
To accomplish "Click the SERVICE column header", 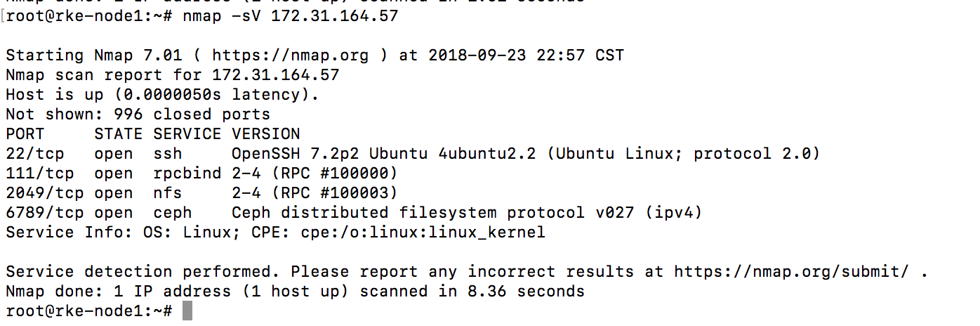I will tap(187, 134).
